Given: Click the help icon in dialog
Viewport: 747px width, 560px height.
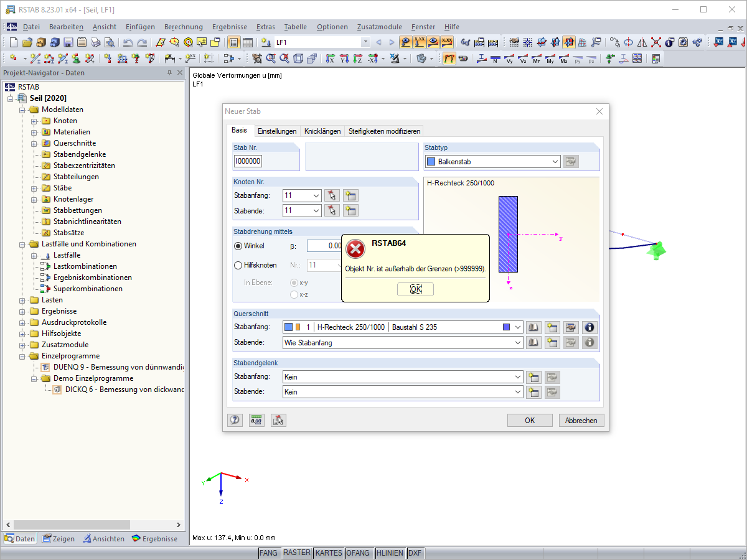Looking at the screenshot, I should pos(235,420).
